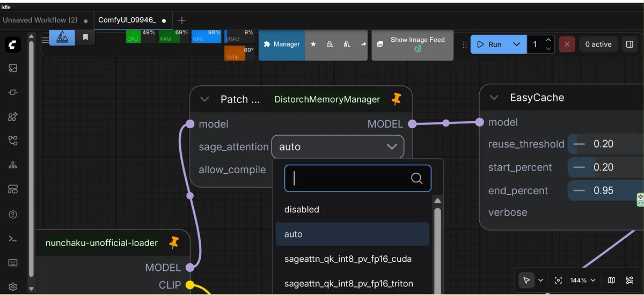Click the CPU 49% monitor
Viewport: 644px width, 295px height.
tap(141, 36)
